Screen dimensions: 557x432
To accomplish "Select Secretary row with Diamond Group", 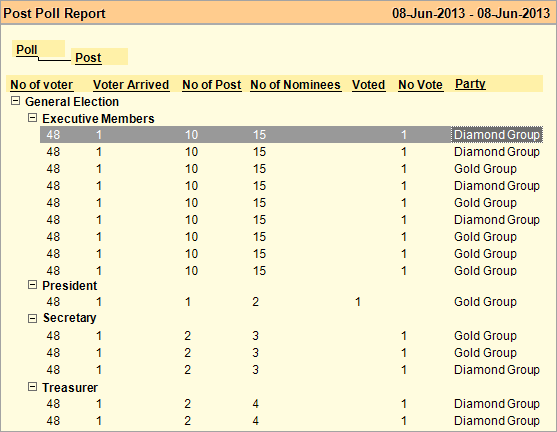I will [x=291, y=369].
